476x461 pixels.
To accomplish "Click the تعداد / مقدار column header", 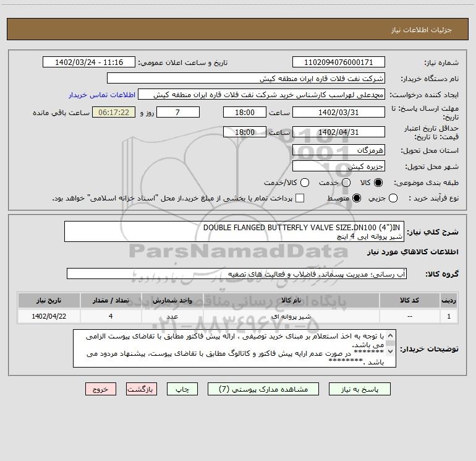I will tap(111, 300).
